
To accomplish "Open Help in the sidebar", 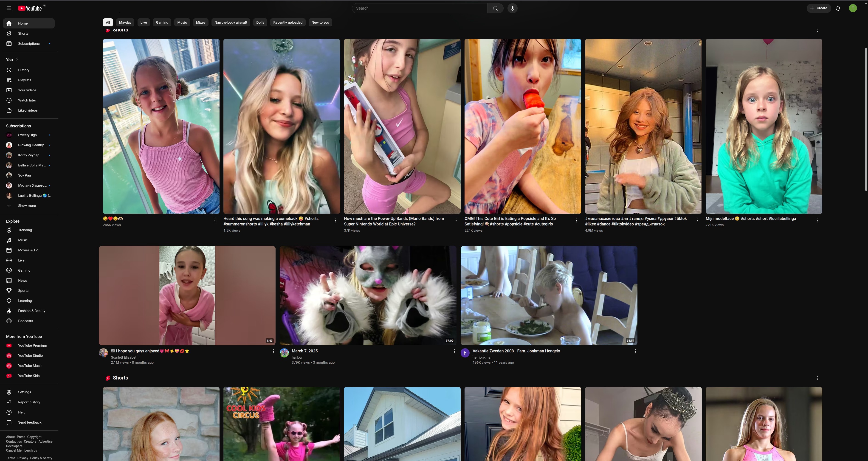I will [29, 412].
